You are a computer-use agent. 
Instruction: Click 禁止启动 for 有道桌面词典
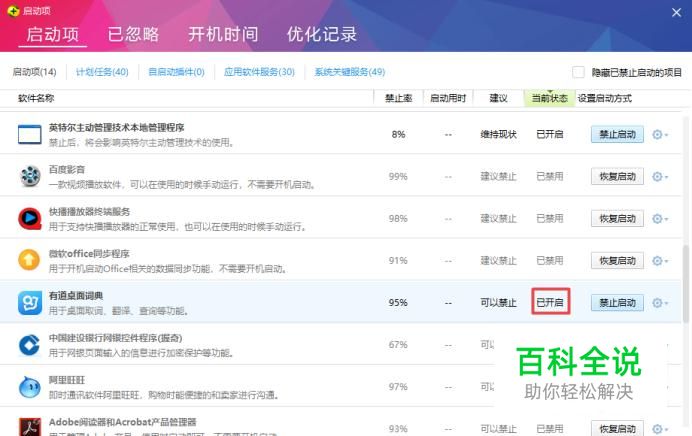(617, 303)
